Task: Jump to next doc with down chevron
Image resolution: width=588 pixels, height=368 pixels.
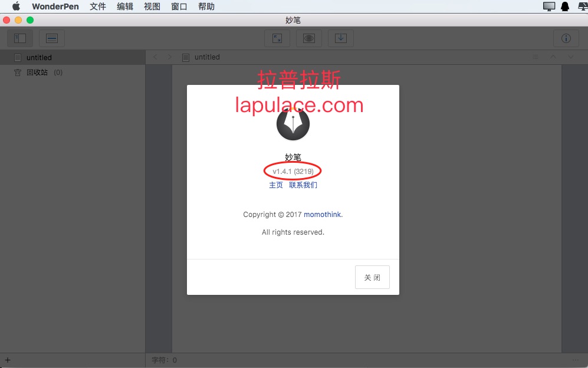Action: [x=571, y=57]
